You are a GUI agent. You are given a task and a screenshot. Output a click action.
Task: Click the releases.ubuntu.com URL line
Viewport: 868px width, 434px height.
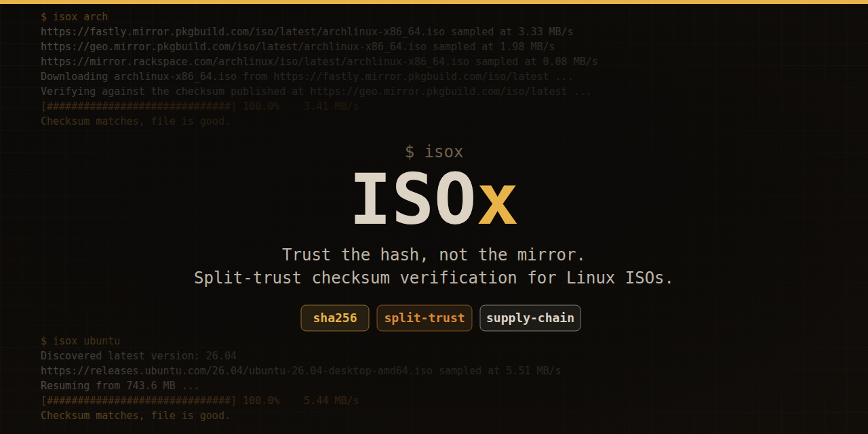click(301, 371)
